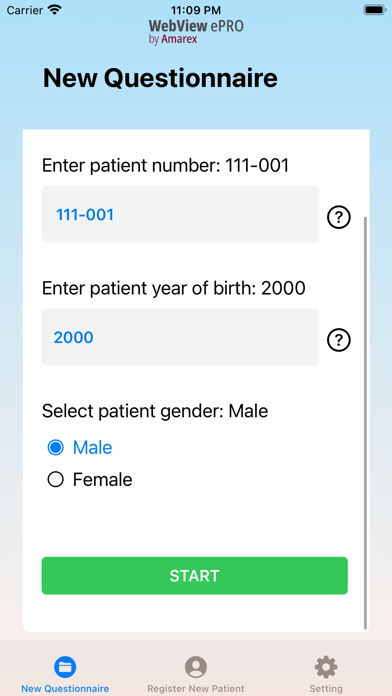This screenshot has width=392, height=696.
Task: Tap the New Questionnaire page heading
Action: pos(160,78)
